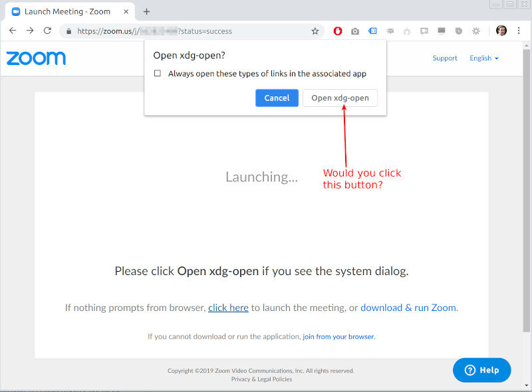Click download & run Zoom link
532x392 pixels.
408,308
